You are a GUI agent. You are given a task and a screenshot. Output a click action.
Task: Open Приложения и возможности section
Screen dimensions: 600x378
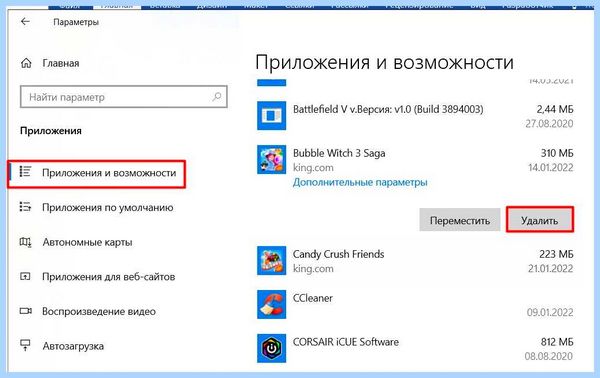(109, 173)
